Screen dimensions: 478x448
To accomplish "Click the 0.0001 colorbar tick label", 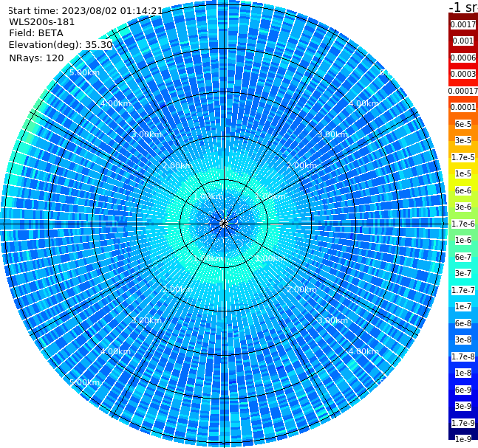I will click(463, 107).
